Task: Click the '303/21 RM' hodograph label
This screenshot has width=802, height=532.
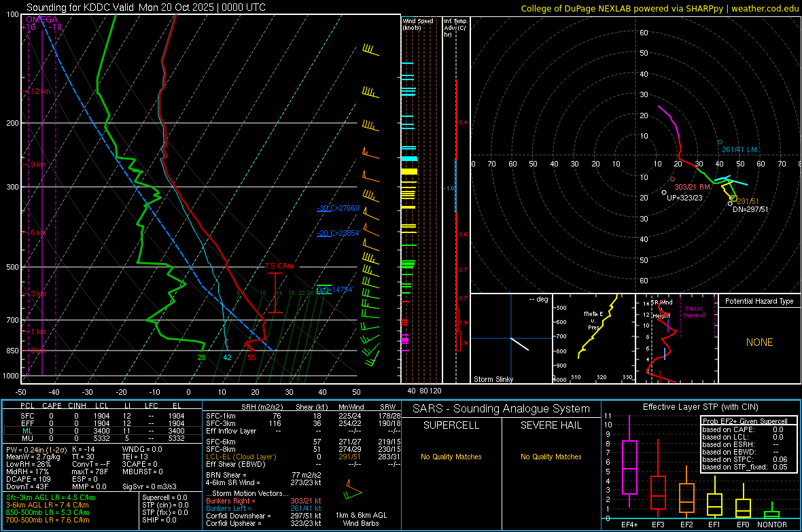Action: click(x=692, y=187)
